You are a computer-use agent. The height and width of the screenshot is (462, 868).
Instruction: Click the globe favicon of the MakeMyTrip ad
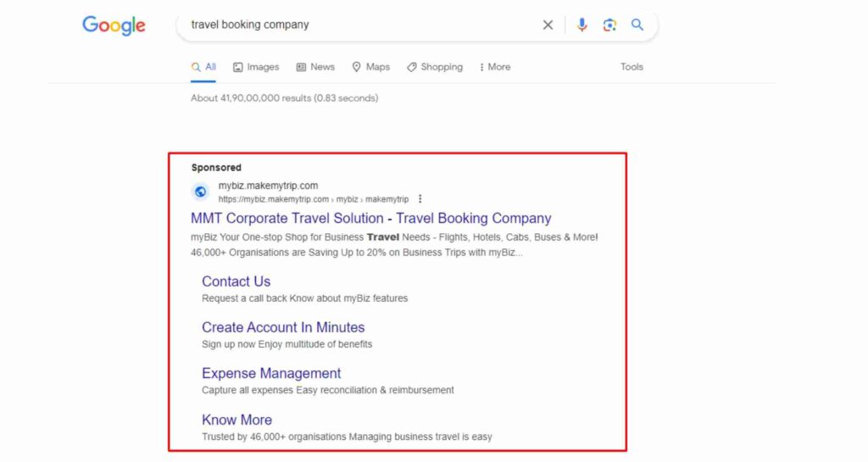click(x=200, y=192)
